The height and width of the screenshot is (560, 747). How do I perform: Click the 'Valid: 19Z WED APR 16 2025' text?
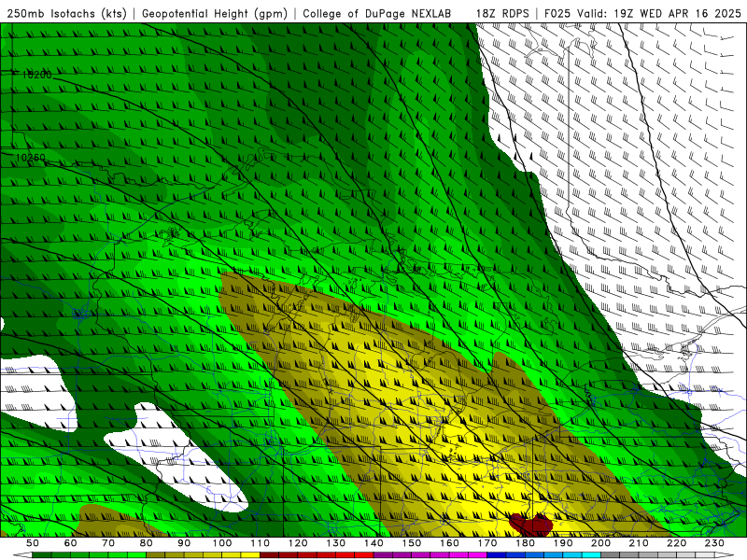pyautogui.click(x=659, y=13)
